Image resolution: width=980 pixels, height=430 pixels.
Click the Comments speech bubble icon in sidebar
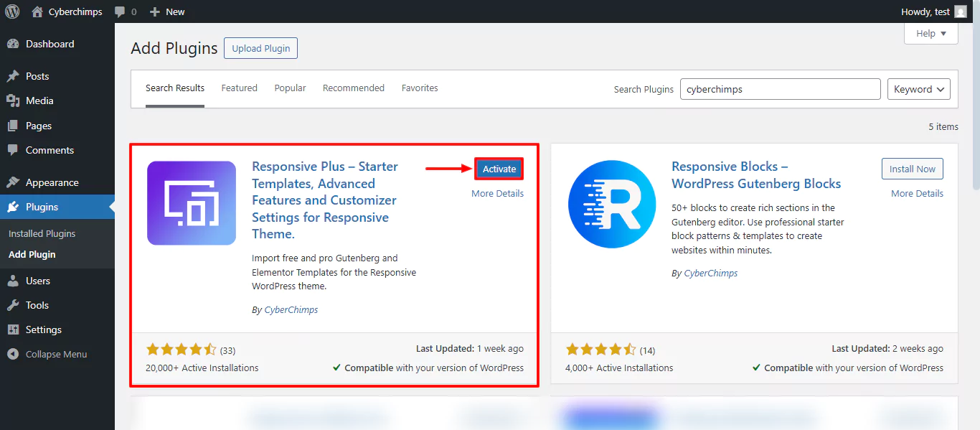tap(13, 150)
